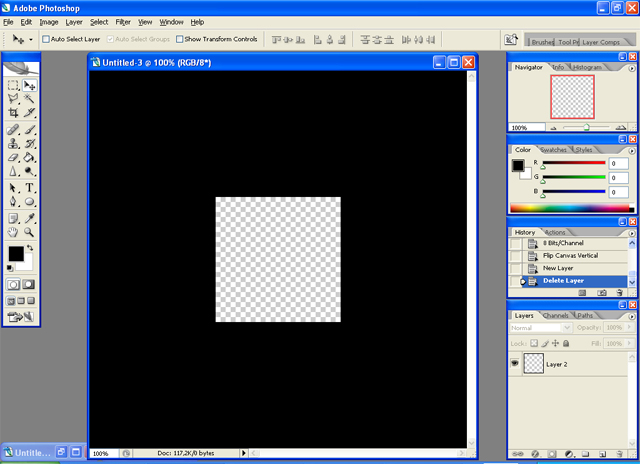Create new snapshot in History panel
The width and height of the screenshot is (640, 464).
[602, 293]
